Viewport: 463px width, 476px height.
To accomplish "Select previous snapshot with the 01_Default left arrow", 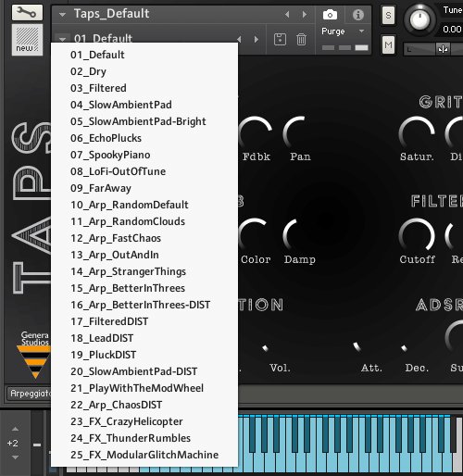I will [239, 39].
